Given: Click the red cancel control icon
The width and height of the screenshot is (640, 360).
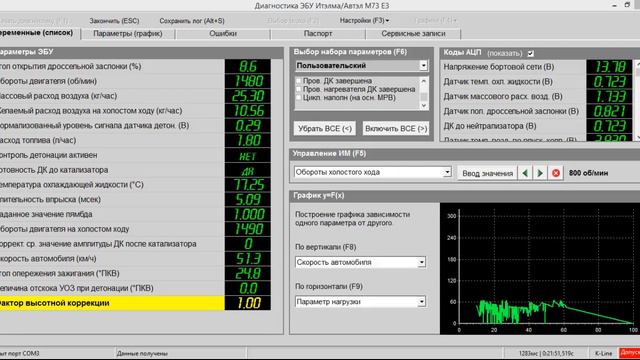Looking at the screenshot, I should click(x=556, y=173).
